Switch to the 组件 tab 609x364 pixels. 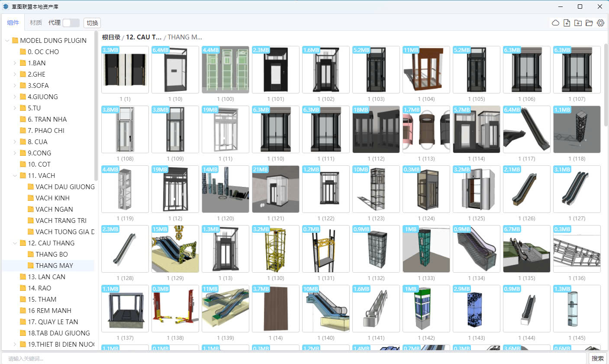click(13, 23)
